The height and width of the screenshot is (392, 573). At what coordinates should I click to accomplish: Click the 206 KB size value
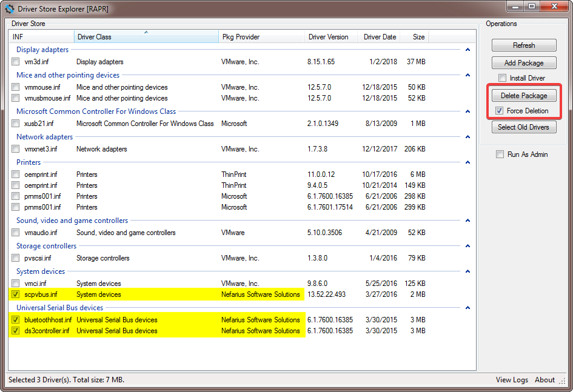[415, 149]
